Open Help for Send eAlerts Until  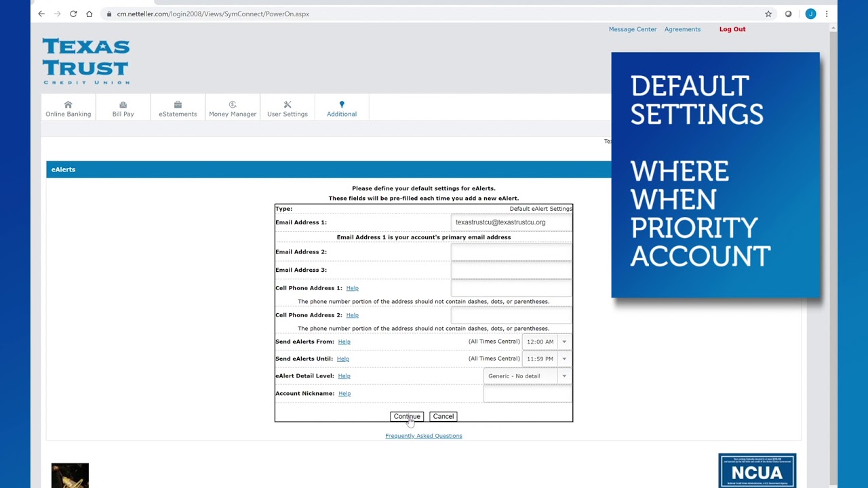(x=343, y=359)
